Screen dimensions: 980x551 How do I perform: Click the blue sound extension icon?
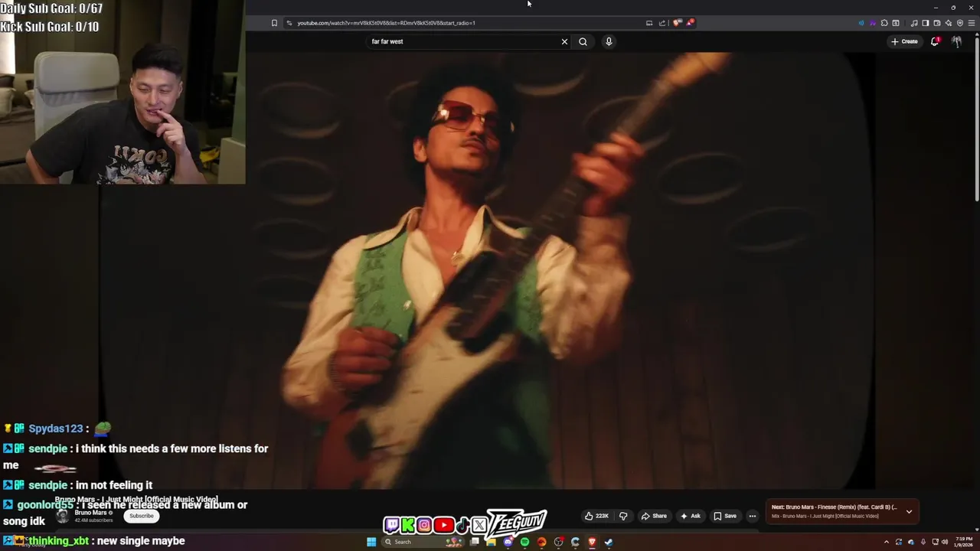click(x=861, y=23)
